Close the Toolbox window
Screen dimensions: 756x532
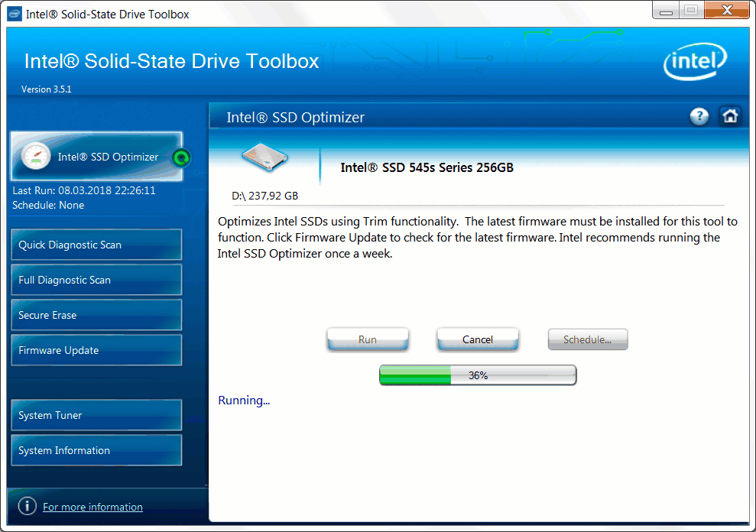pyautogui.click(x=727, y=10)
